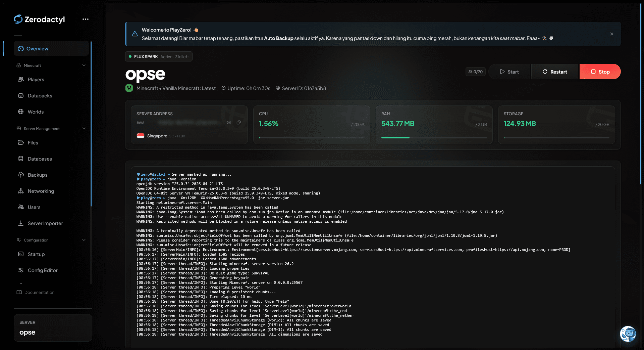Click the server title opse

click(x=145, y=75)
